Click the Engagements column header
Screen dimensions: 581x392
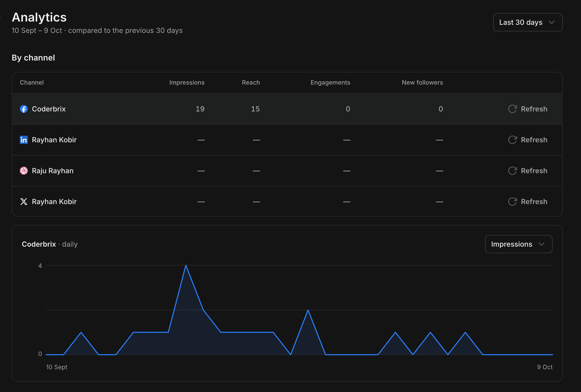330,83
